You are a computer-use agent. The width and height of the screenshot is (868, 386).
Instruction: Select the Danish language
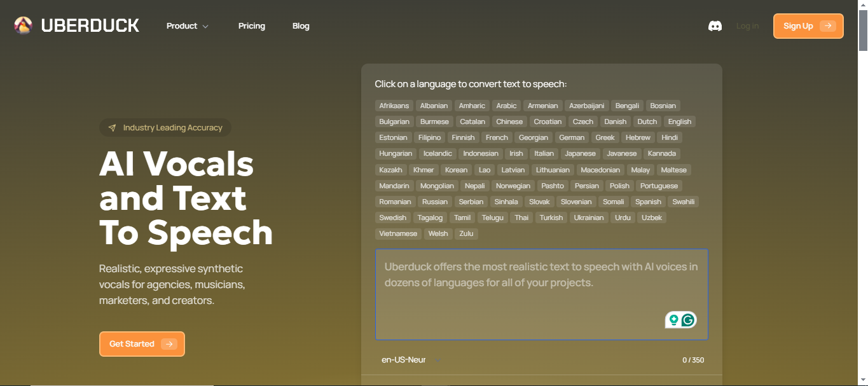coord(615,121)
